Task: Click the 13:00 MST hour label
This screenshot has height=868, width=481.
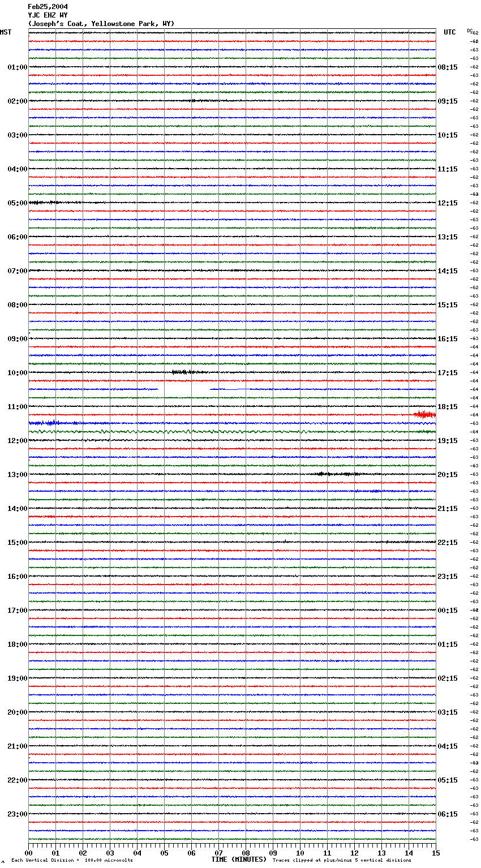Action: click(x=18, y=475)
